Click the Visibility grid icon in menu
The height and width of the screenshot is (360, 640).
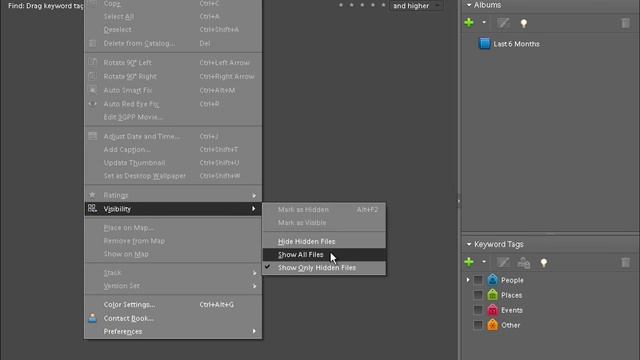pos(92,209)
